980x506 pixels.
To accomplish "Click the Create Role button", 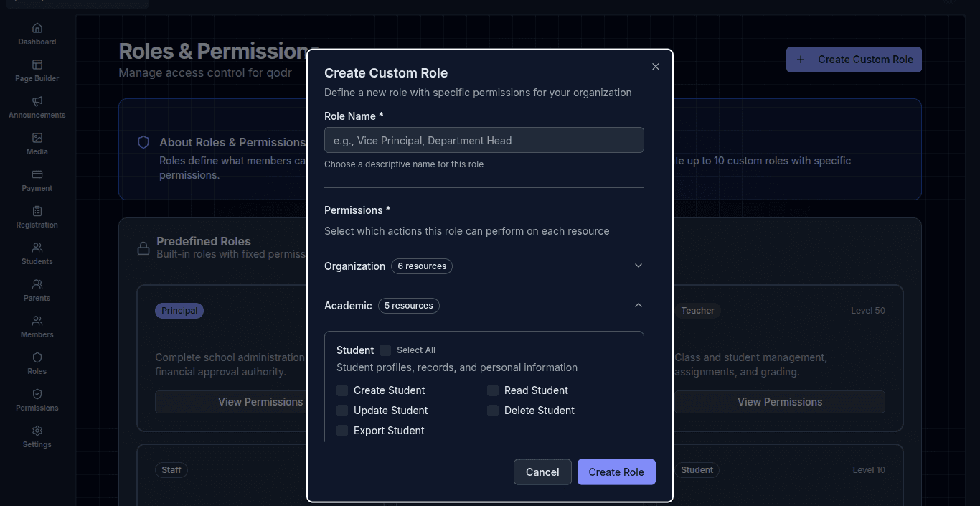I will pos(616,472).
